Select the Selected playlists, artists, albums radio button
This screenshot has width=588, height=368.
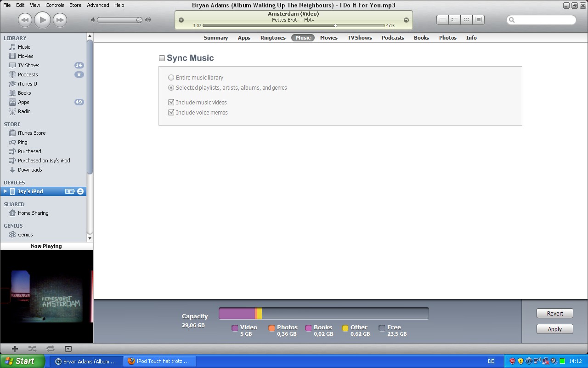coord(171,87)
